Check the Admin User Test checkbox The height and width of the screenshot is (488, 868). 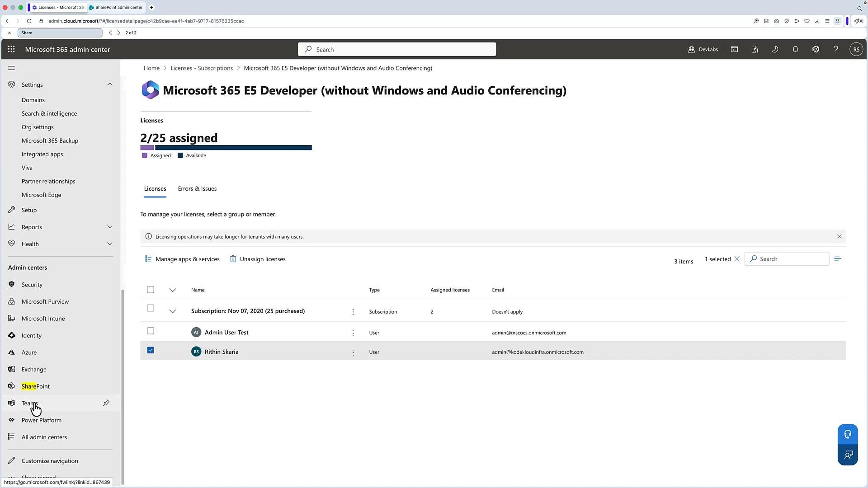(151, 331)
